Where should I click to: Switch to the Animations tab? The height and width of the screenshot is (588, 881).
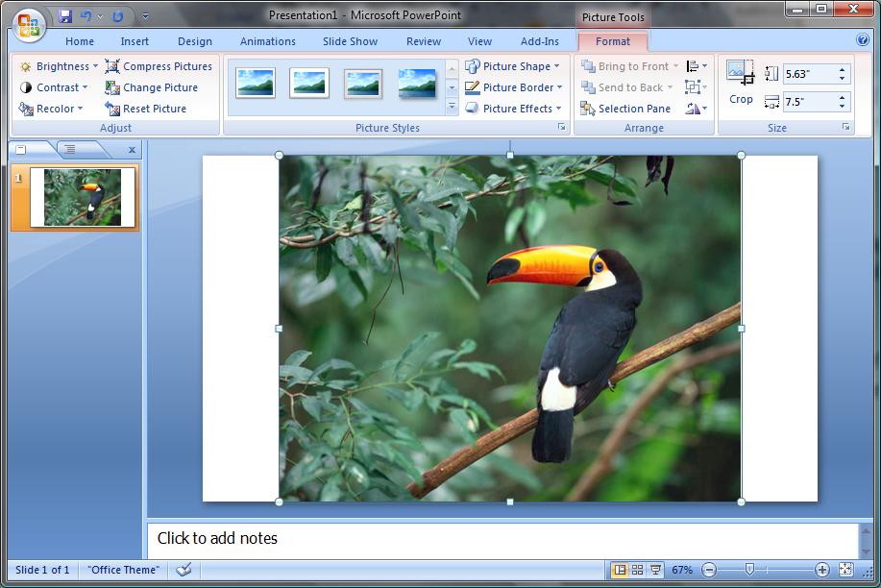click(267, 41)
